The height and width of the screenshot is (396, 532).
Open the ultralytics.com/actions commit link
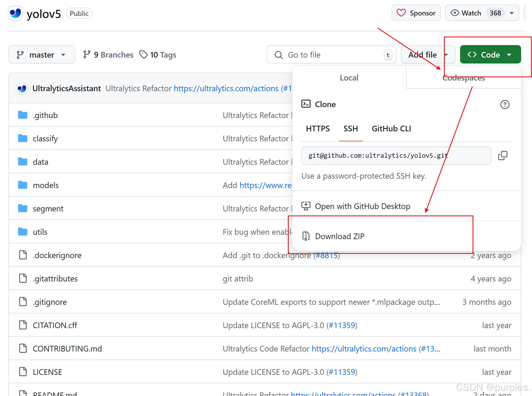(x=226, y=88)
